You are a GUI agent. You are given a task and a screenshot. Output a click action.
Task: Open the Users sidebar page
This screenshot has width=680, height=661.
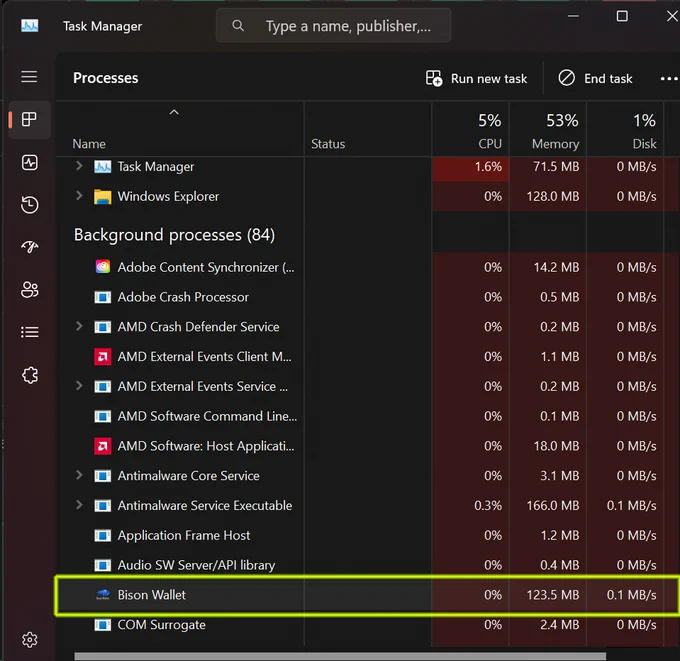[x=29, y=290]
